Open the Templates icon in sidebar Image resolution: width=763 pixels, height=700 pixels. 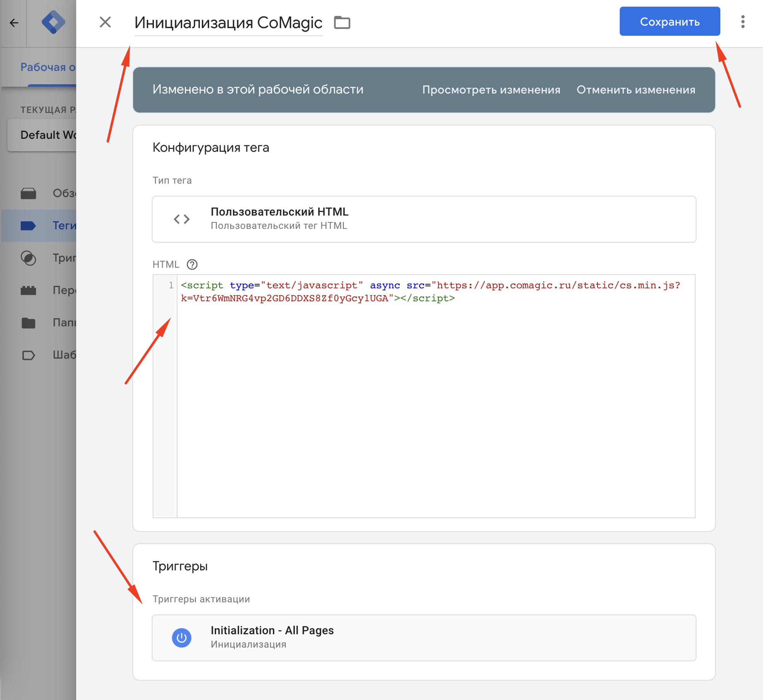[x=28, y=355]
